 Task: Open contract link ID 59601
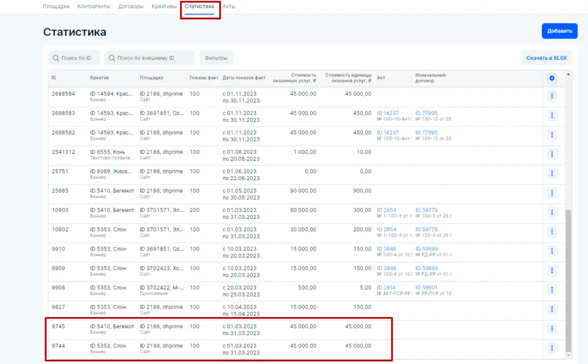click(x=426, y=287)
